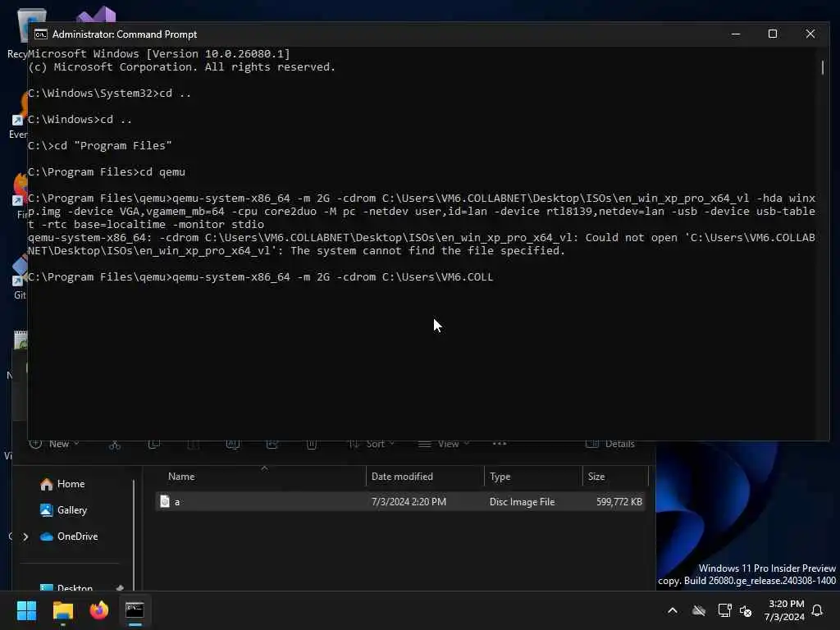Viewport: 840px width, 630px height.
Task: Select the disc image file named a
Action: click(400, 501)
